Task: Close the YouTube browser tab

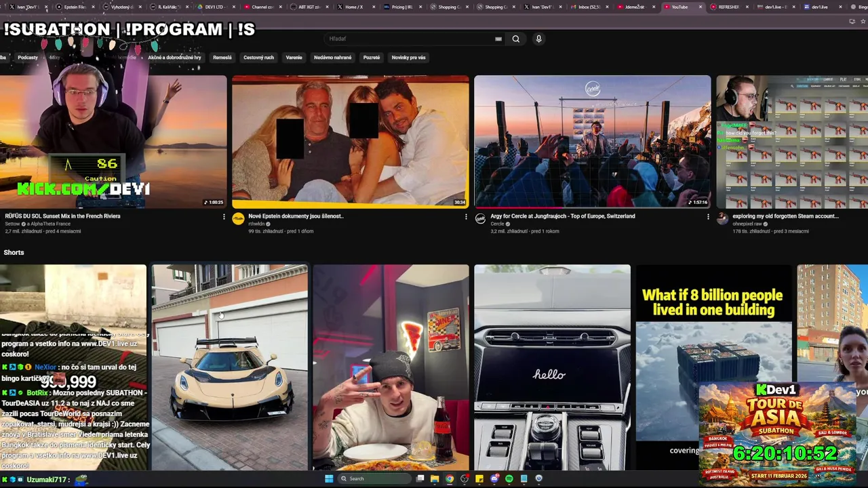Action: click(700, 7)
